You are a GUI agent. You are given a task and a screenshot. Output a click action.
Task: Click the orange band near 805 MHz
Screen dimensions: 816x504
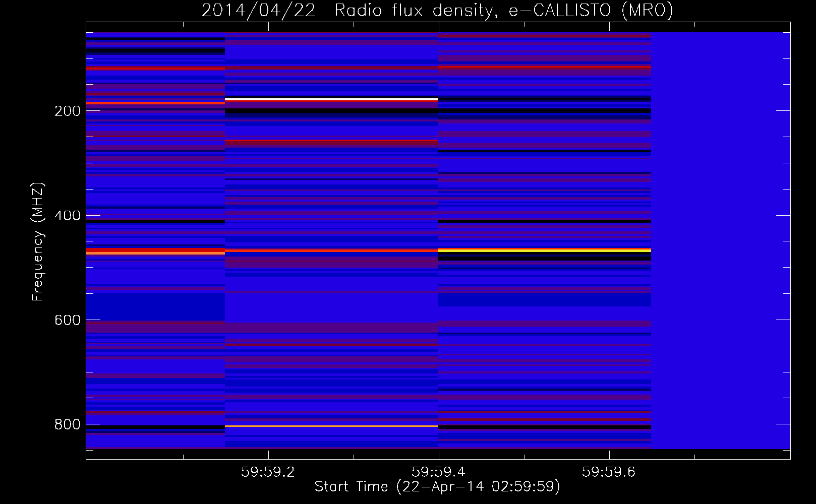coord(331,426)
